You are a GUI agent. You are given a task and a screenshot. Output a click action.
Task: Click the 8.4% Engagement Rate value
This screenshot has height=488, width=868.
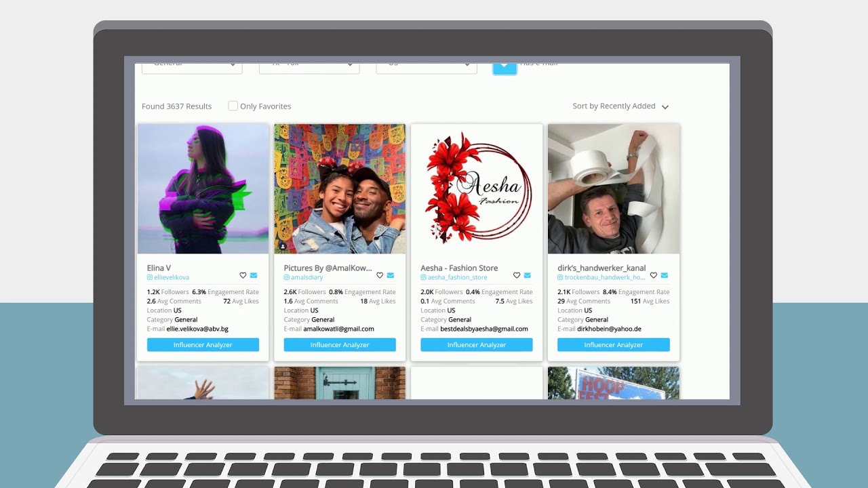point(610,292)
